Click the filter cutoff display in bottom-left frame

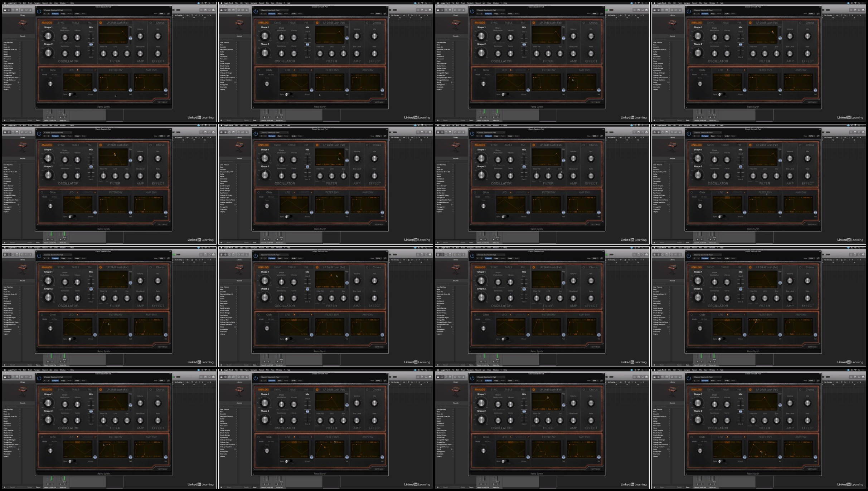113,401
